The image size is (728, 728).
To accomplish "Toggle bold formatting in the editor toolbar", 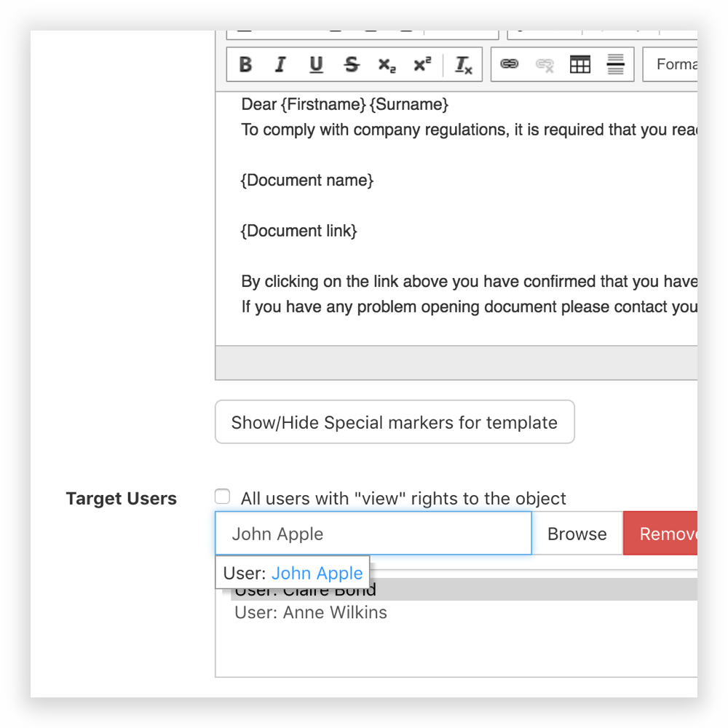I will [x=245, y=65].
